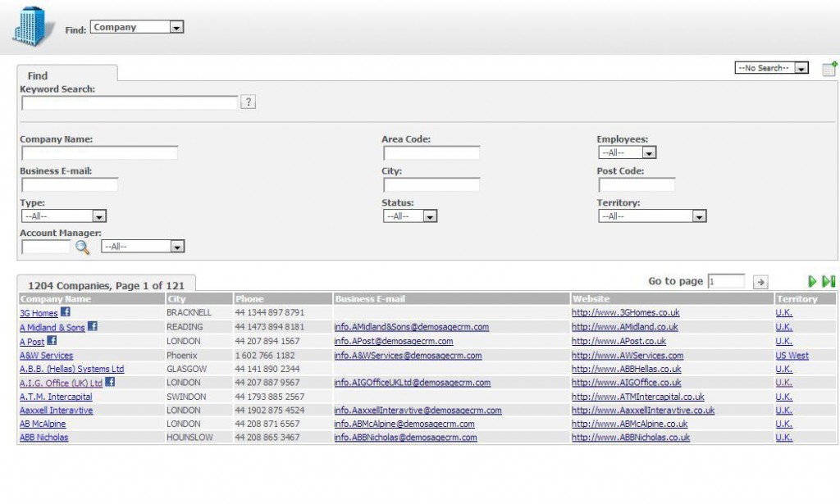Click into the Company Name input field
Screen dimensions: 840x504
point(99,153)
